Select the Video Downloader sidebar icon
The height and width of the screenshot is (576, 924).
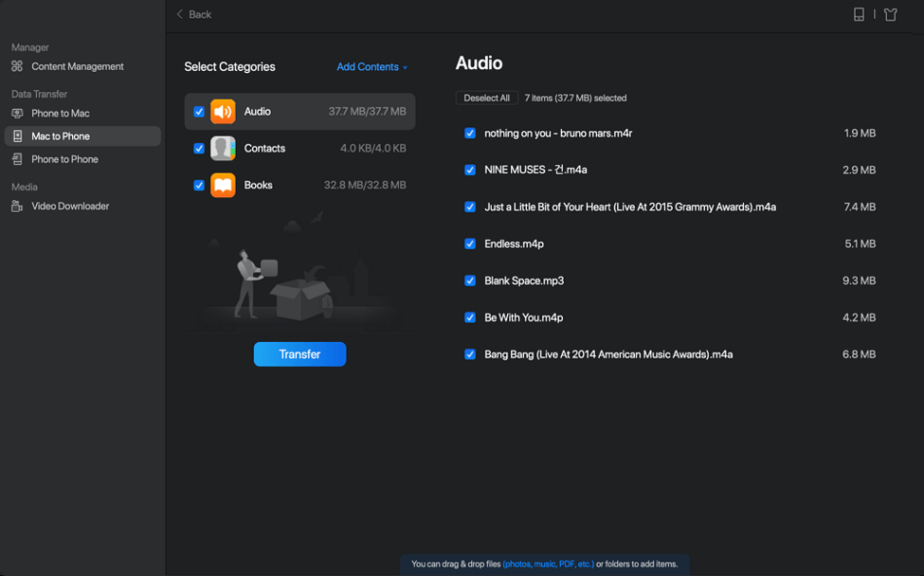pos(17,207)
